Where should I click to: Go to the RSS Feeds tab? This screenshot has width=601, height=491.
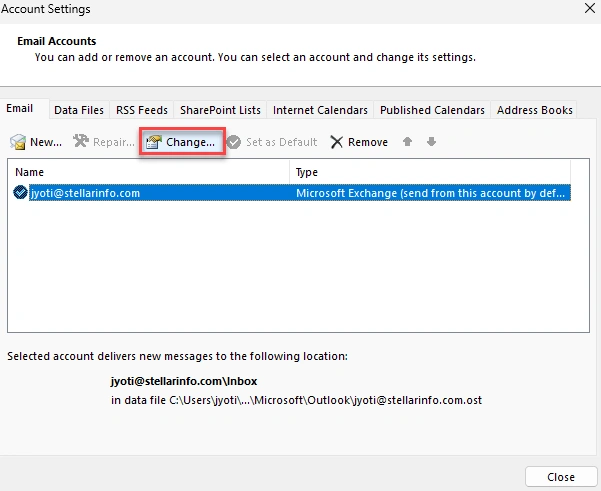[x=144, y=110]
